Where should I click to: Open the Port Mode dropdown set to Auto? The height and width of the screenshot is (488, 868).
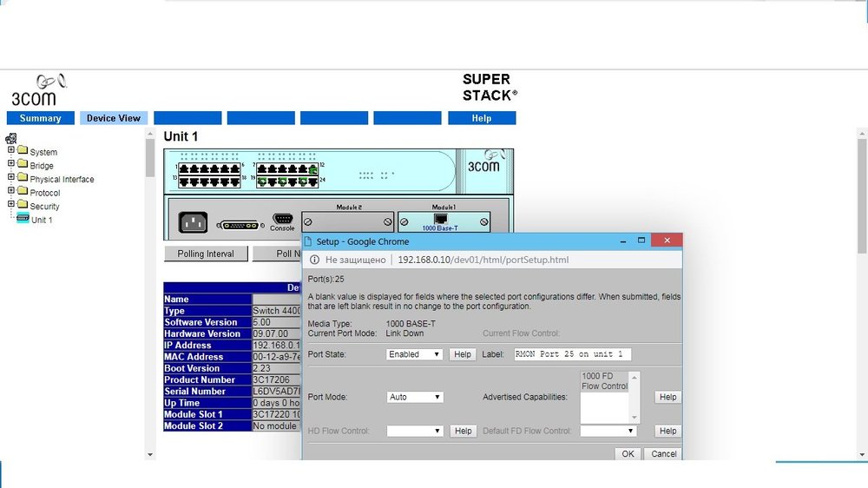click(415, 397)
